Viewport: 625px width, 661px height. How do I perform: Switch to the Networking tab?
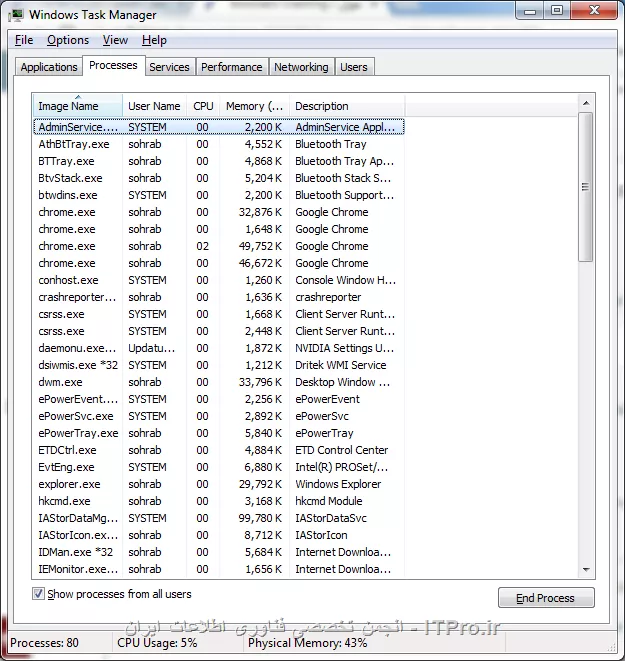(x=301, y=67)
